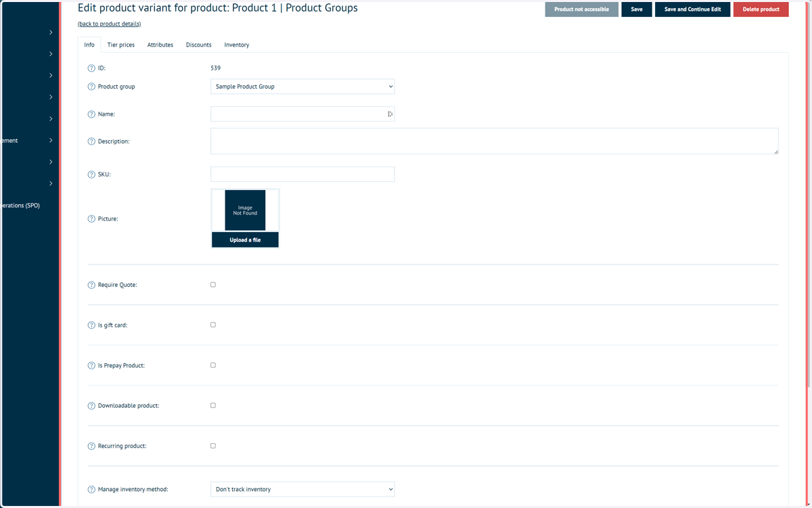Image resolution: width=812 pixels, height=508 pixels.
Task: Check the Recurring product box
Action: click(213, 446)
